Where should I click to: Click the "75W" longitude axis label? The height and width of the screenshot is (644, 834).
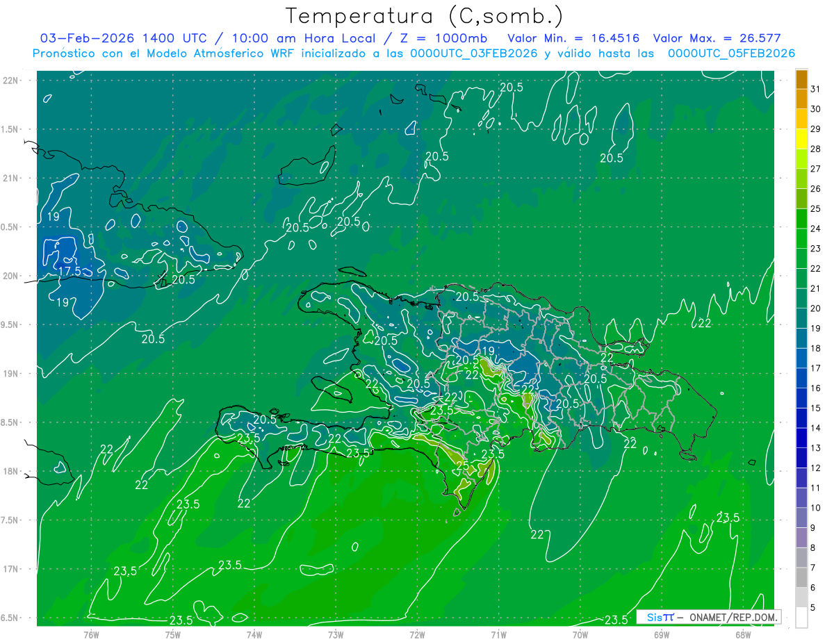pyautogui.click(x=173, y=635)
